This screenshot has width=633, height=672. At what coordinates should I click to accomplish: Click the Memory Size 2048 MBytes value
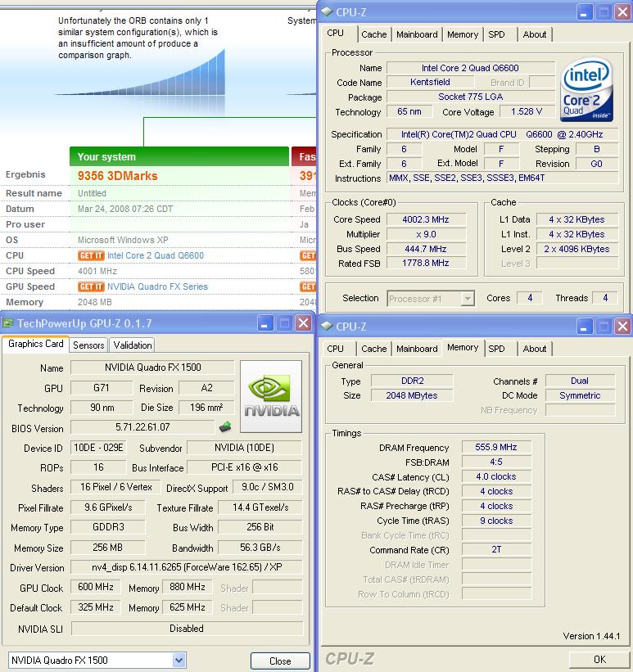[412, 395]
